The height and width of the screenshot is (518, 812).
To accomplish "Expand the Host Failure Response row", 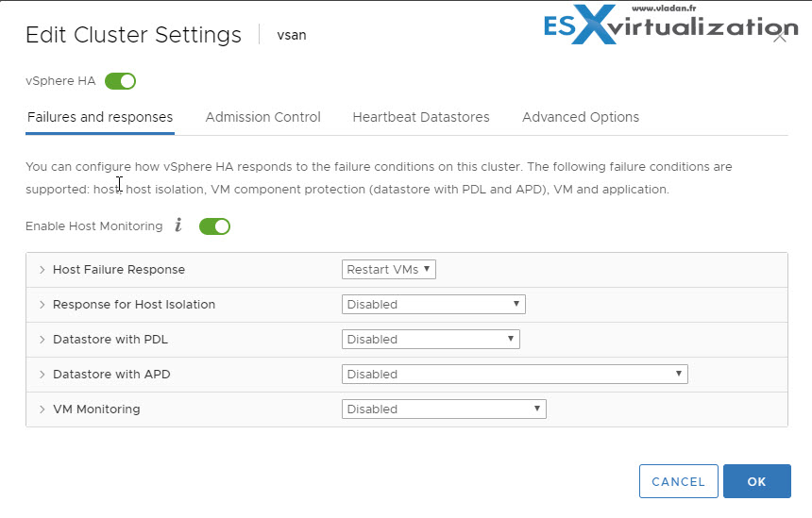I will (42, 270).
